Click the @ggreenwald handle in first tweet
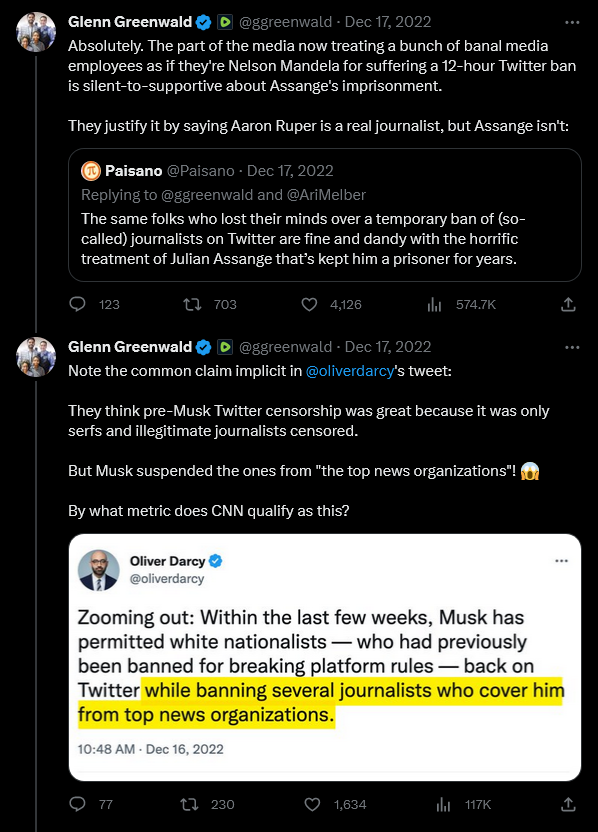Screen dimensions: 598x832 click(285, 22)
